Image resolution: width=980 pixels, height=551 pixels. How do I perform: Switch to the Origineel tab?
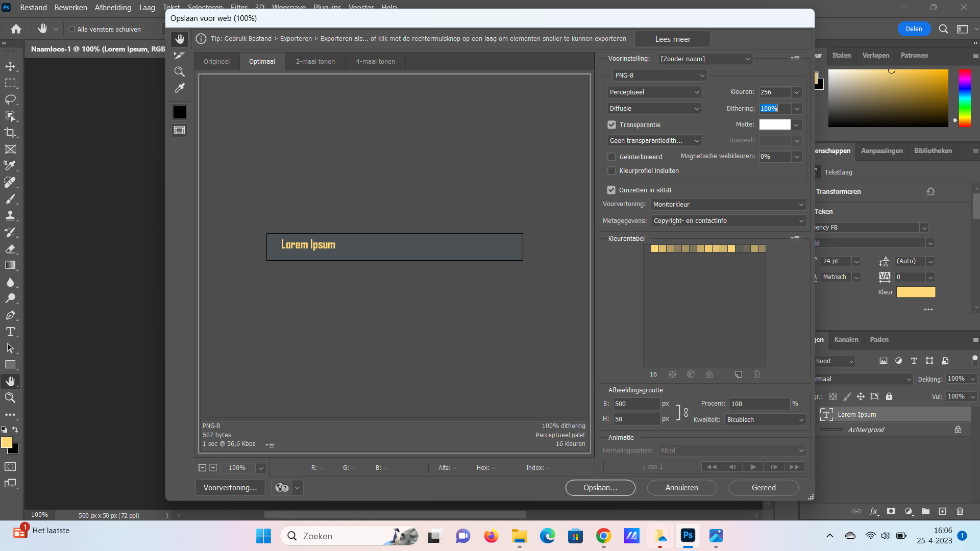[216, 62]
